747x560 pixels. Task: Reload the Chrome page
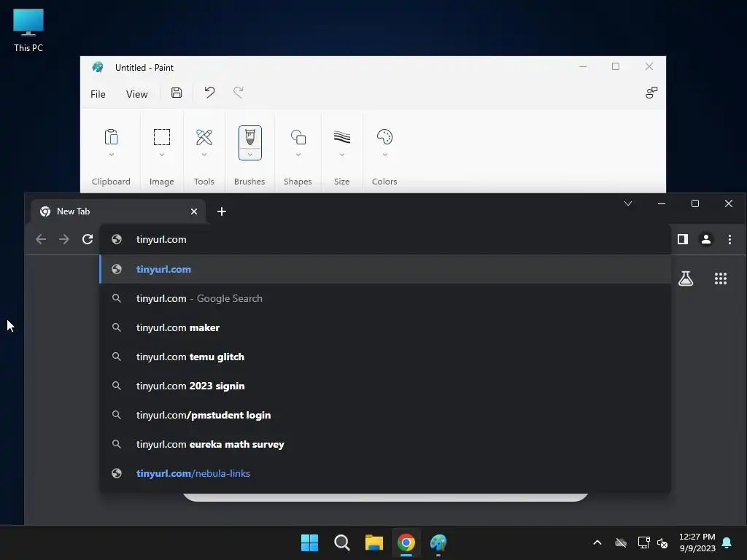[88, 239]
